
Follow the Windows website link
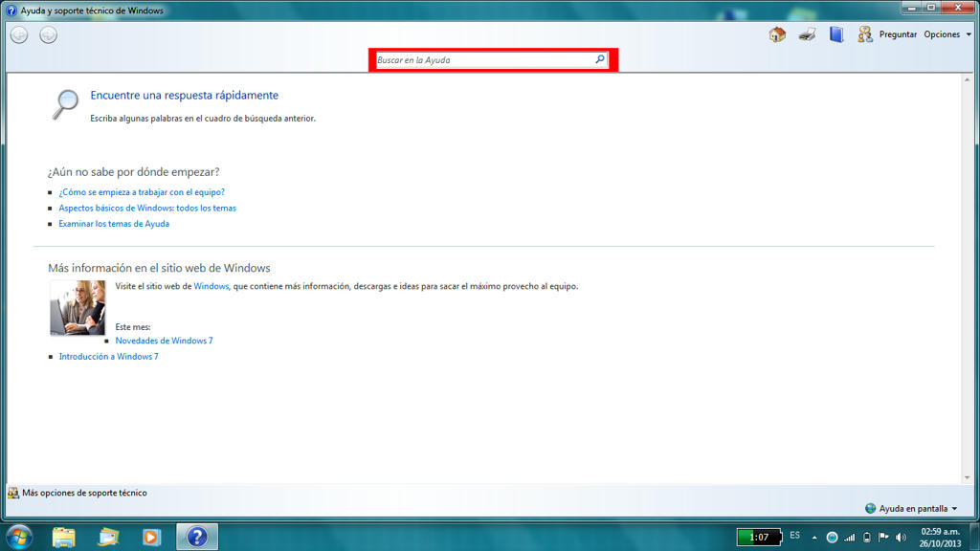click(x=211, y=286)
